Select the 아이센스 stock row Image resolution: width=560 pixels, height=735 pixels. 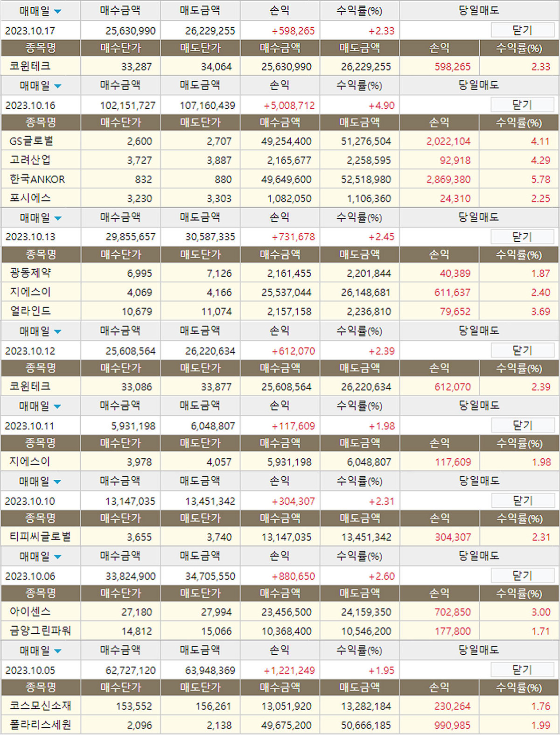point(30,612)
